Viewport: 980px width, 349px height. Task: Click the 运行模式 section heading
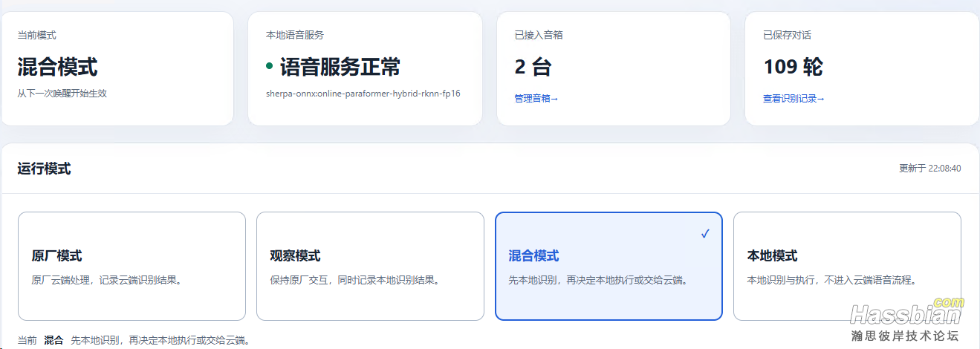pos(44,169)
